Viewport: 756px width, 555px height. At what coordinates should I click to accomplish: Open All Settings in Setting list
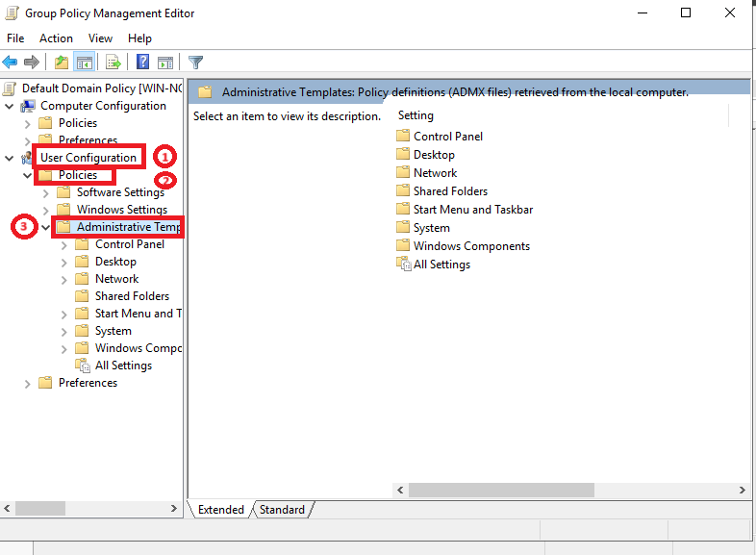pos(441,265)
